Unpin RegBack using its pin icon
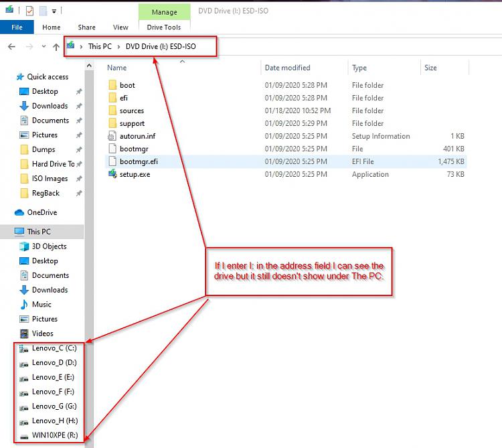 point(79,193)
